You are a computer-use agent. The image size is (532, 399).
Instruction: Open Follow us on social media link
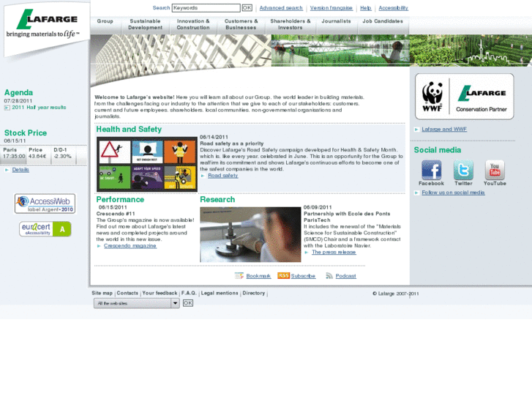coord(453,193)
